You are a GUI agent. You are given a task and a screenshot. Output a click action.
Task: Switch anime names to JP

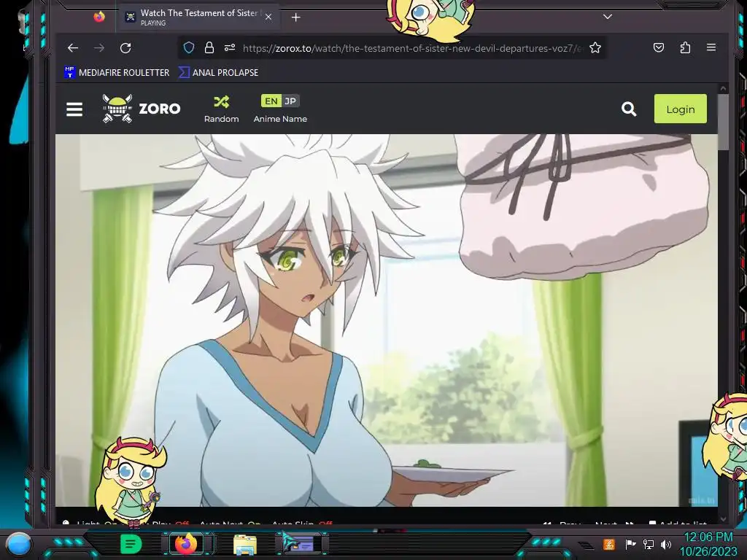click(290, 101)
